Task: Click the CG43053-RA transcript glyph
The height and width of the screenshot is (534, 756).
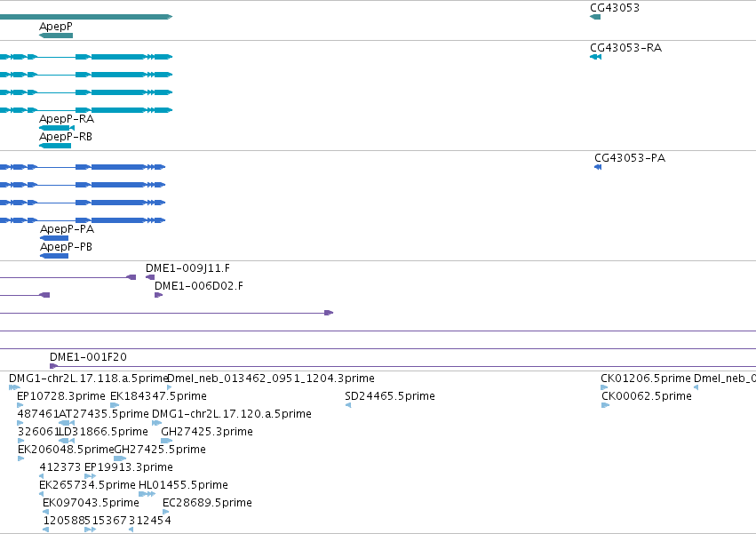Action: [x=595, y=57]
